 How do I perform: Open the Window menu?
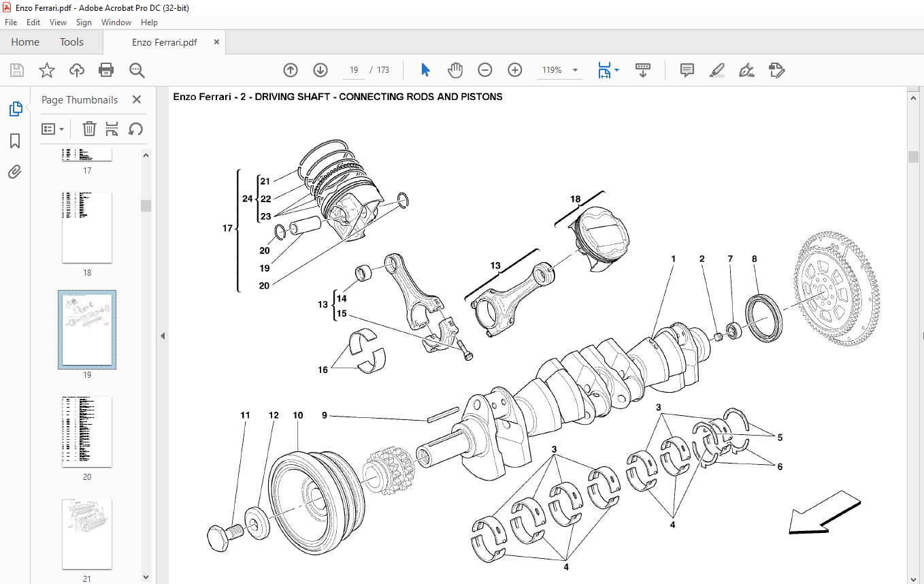point(116,22)
